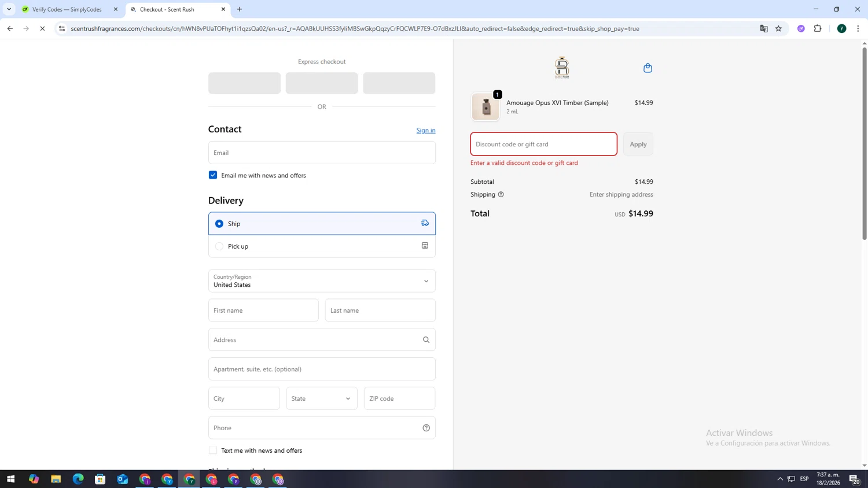Open the tab search dropdown arrow

(9, 9)
